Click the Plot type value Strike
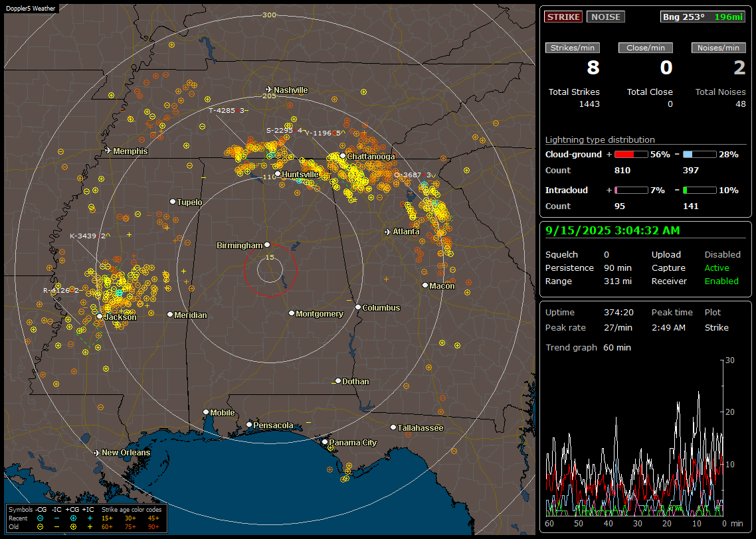This screenshot has width=756, height=539. tap(716, 327)
